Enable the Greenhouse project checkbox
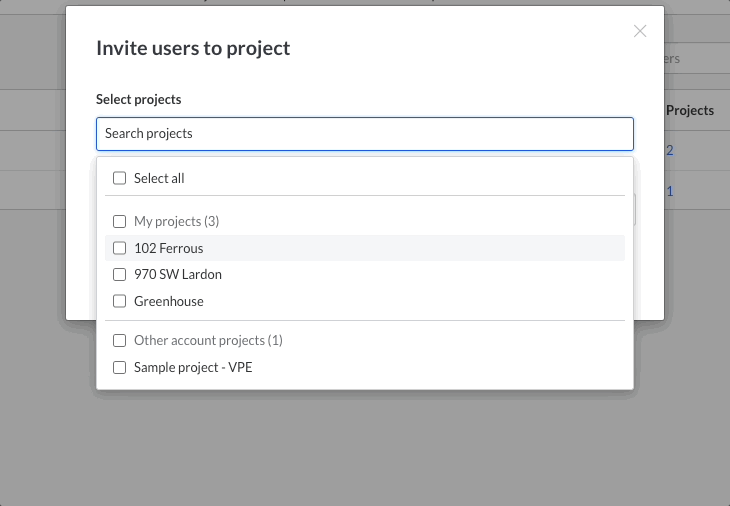The width and height of the screenshot is (730, 506). [120, 301]
